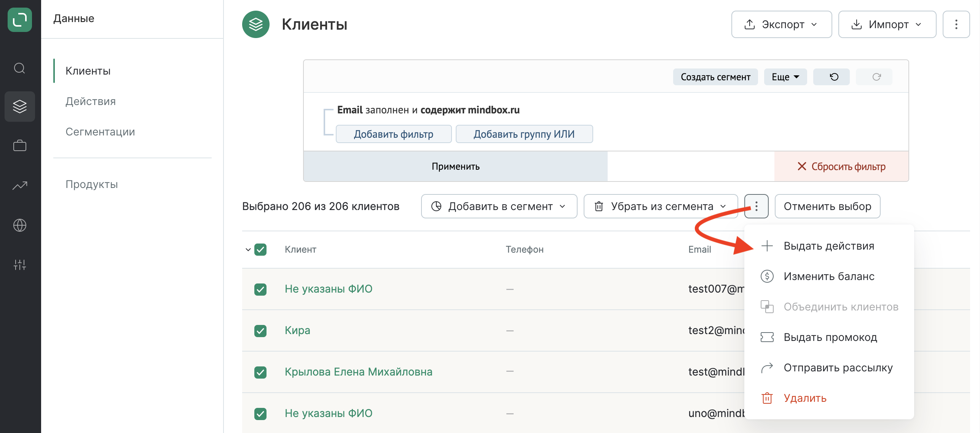
Task: Click the plus icon beside Выдать действия
Action: coord(767,246)
